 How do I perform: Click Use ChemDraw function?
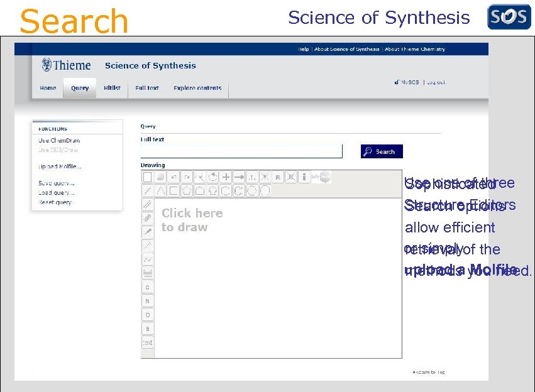click(x=59, y=141)
